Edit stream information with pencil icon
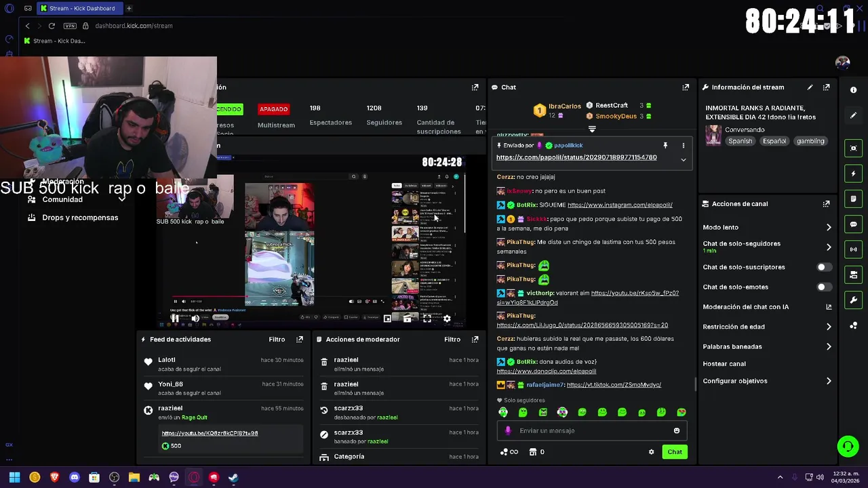This screenshot has height=488, width=868. (x=810, y=87)
